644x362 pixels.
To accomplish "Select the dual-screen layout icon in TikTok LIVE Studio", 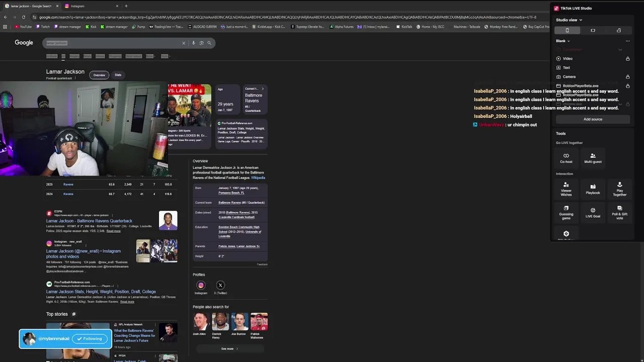I will (619, 30).
